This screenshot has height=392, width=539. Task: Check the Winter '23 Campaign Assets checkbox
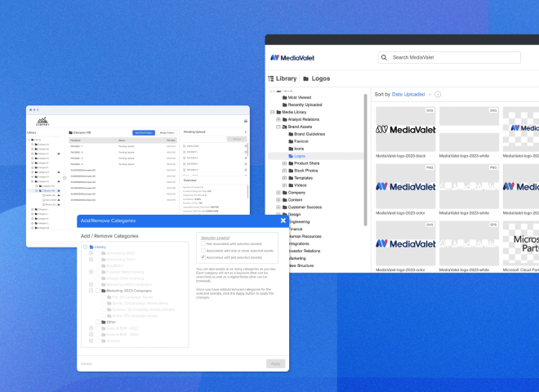(104, 316)
